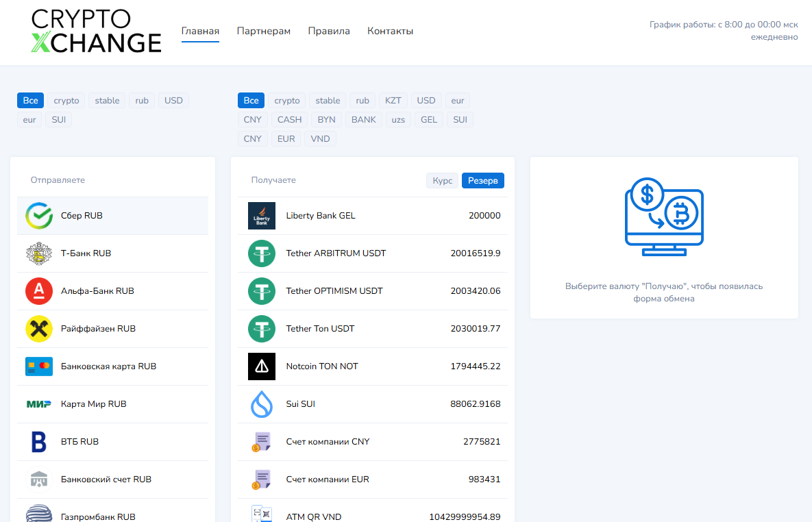Image resolution: width=812 pixels, height=522 pixels.
Task: Activate the CASH filter chip
Action: [288, 119]
